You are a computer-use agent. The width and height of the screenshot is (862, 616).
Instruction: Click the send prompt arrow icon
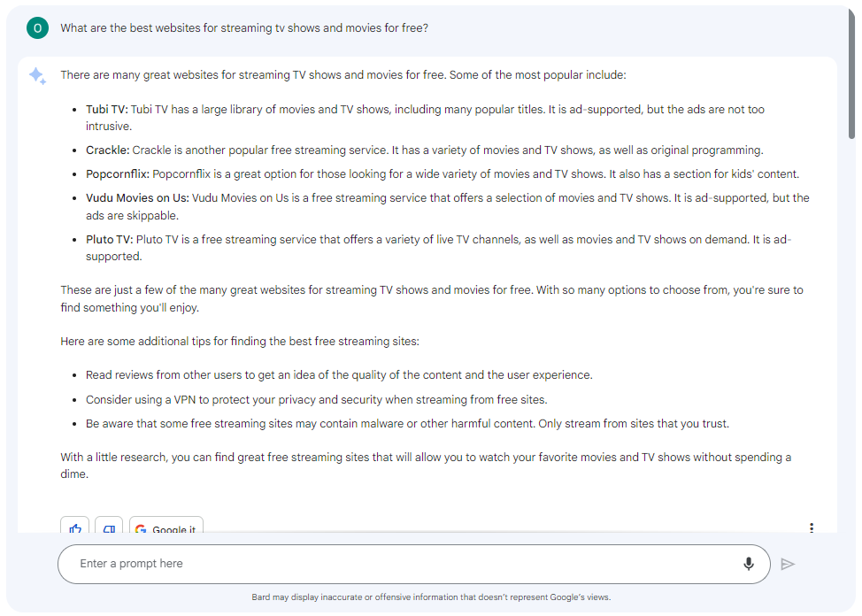(x=788, y=564)
